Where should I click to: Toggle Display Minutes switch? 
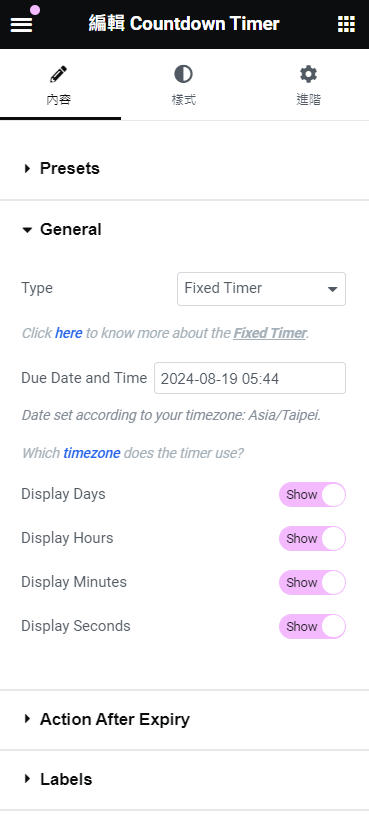click(312, 582)
